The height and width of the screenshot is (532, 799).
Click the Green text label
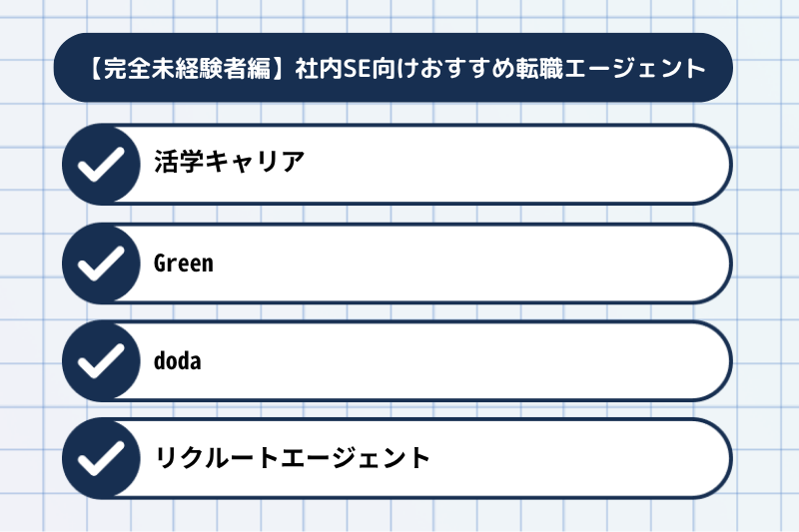[184, 264]
